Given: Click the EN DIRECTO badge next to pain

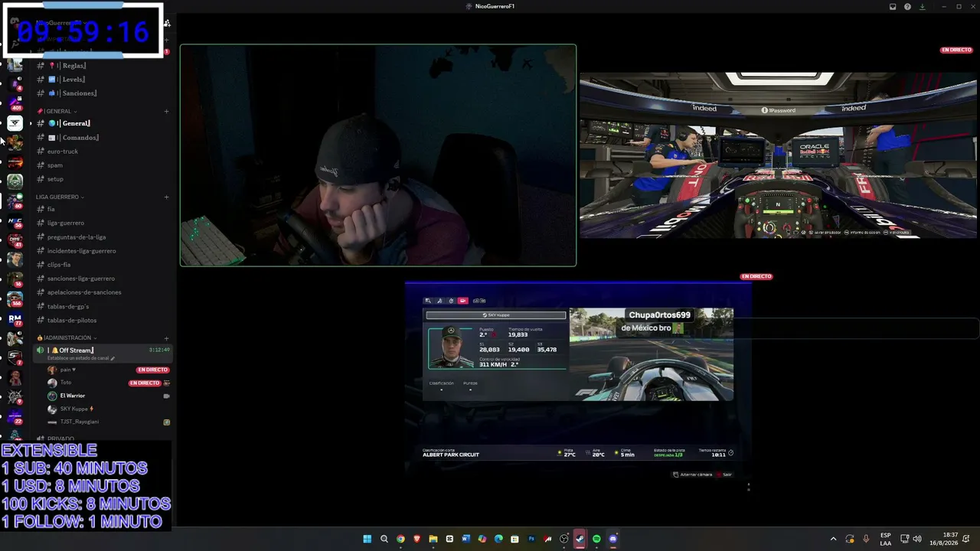Looking at the screenshot, I should click(x=152, y=370).
